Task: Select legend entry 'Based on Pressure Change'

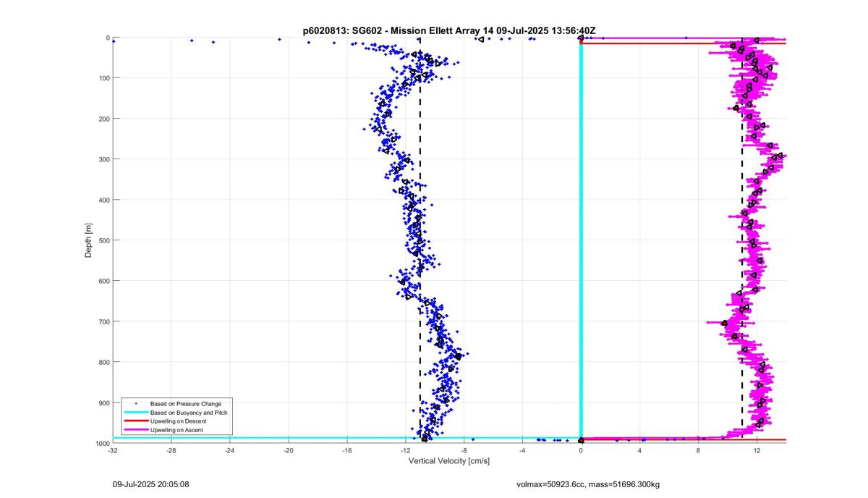Action: click(x=186, y=403)
